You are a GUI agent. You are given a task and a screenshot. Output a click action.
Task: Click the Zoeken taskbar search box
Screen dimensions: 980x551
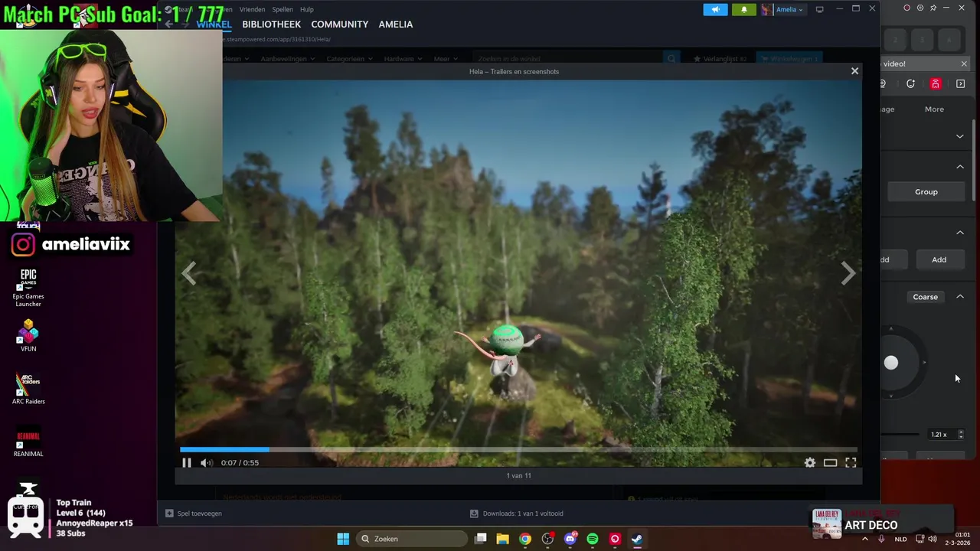413,539
